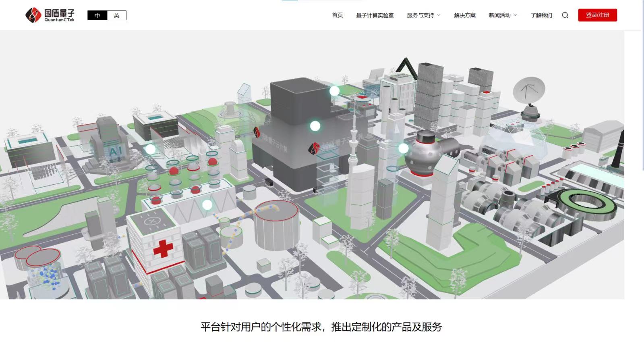
Task: Click the hotspot on the dark gray building's roof edge
Action: tap(334, 91)
